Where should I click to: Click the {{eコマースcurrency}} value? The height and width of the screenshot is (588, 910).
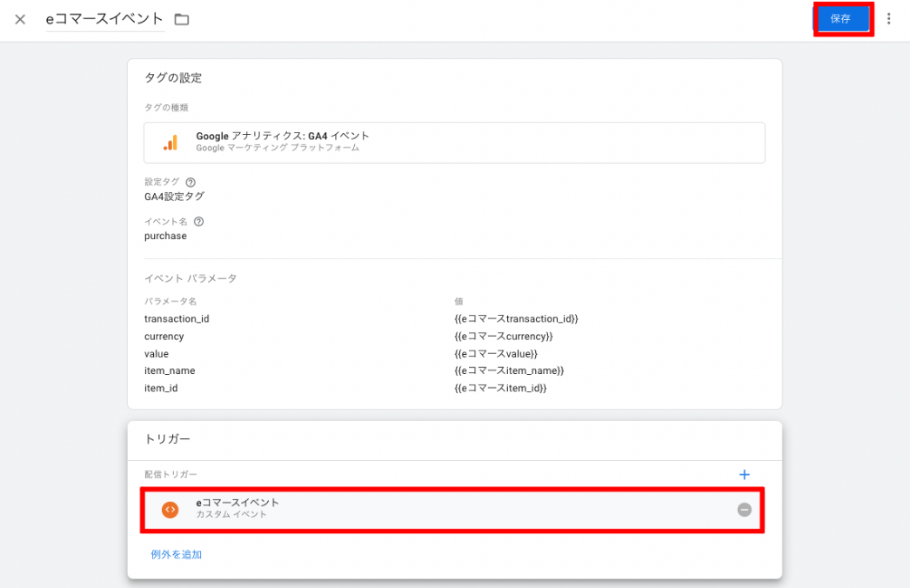503,336
